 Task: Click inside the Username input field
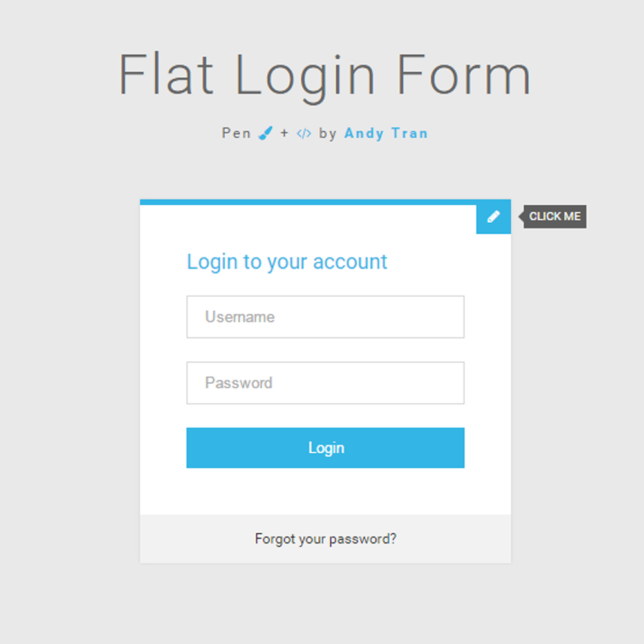[325, 317]
